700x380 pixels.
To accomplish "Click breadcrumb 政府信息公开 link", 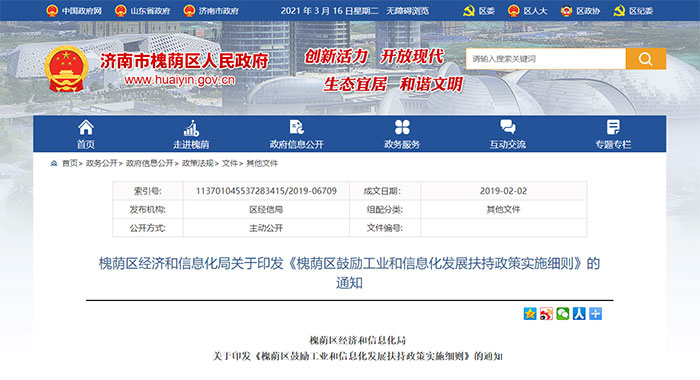I will click(x=150, y=163).
